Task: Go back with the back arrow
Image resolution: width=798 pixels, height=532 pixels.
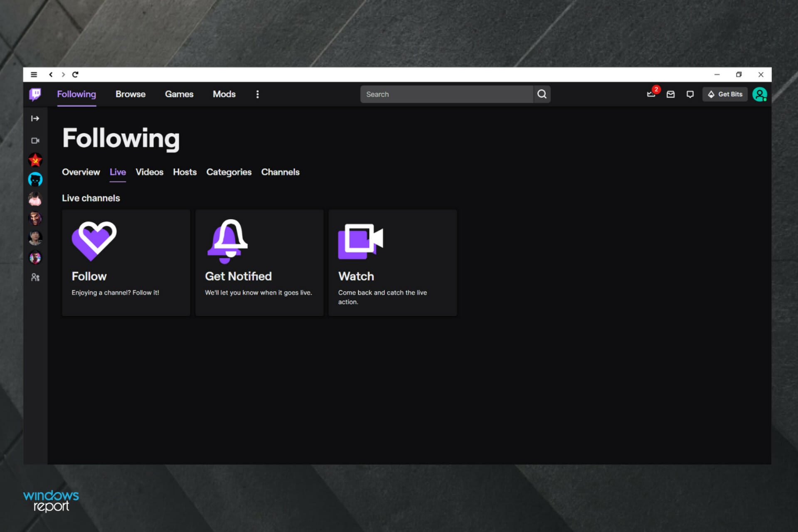Action: (51, 74)
